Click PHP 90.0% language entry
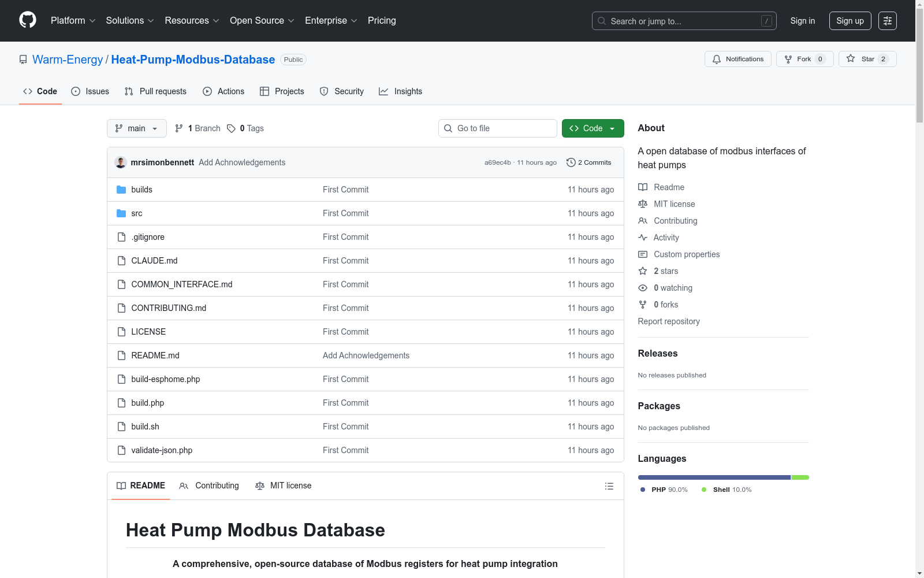This screenshot has height=578, width=924. [x=664, y=490]
